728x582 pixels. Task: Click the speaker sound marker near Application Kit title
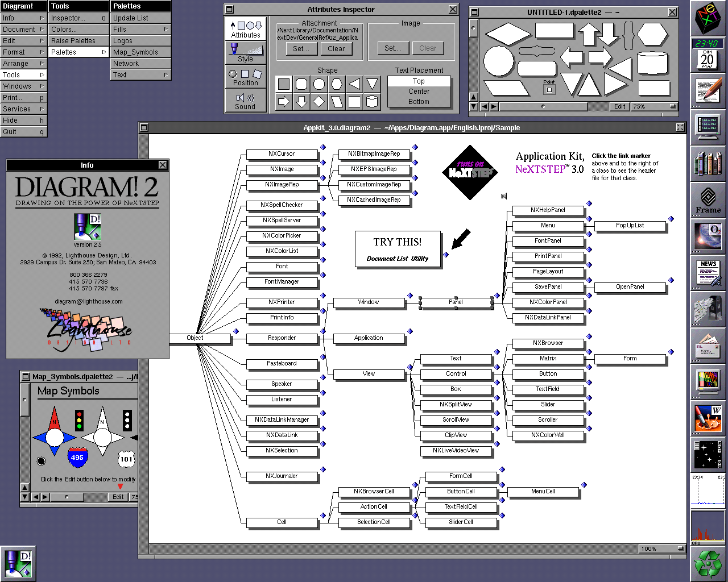(x=503, y=196)
